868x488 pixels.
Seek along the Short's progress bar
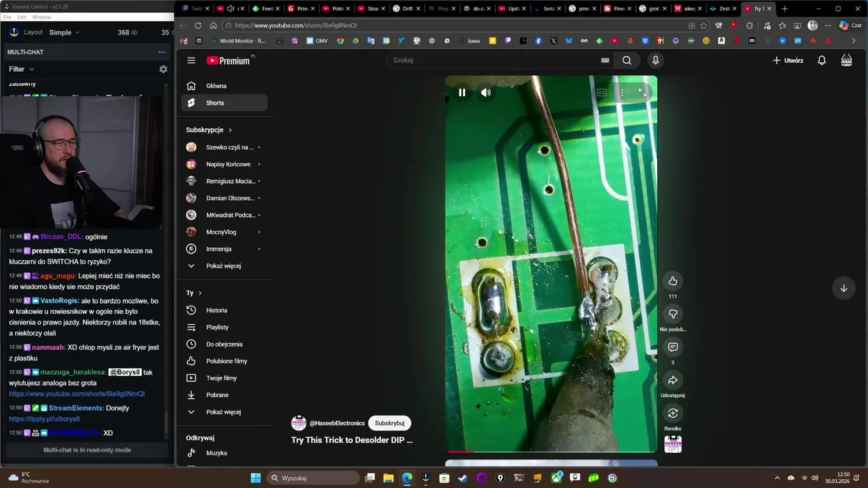tap(551, 451)
